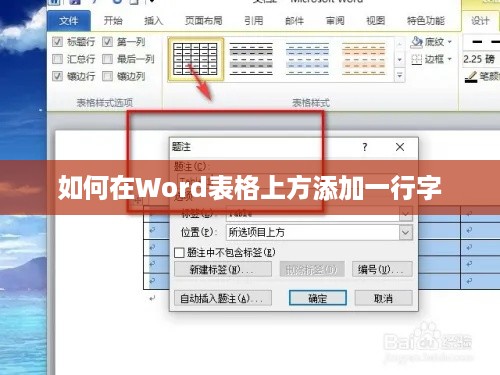Viewport: 500px width, 375px height.
Task: Select the gray banded table style
Action: point(251,59)
